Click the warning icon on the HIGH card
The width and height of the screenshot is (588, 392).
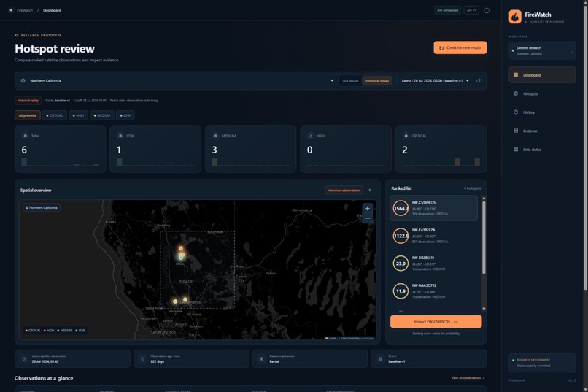click(x=311, y=136)
